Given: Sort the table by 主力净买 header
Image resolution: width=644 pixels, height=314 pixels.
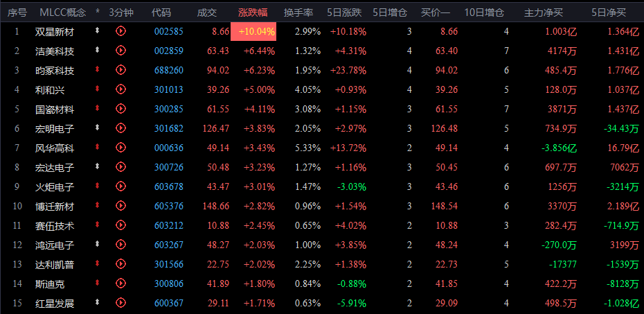Looking at the screenshot, I should coord(544,12).
